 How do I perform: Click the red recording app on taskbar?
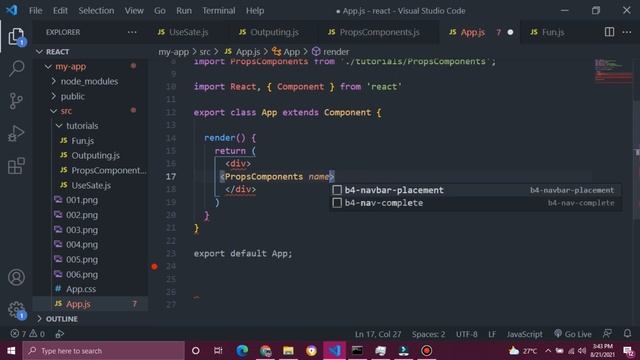(x=427, y=351)
